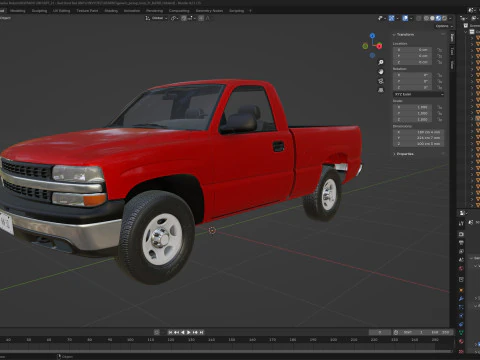Select solid viewport shading
The width and height of the screenshot is (480, 360).
[x=432, y=18]
